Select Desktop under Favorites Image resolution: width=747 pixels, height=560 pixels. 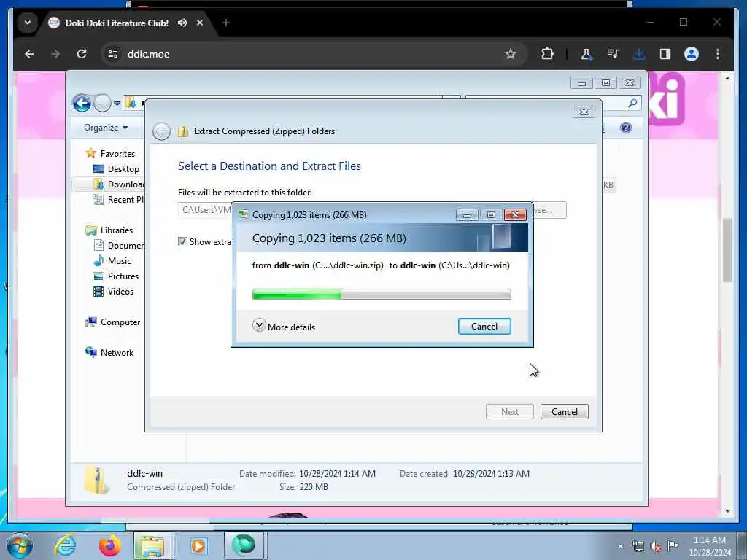click(x=117, y=169)
